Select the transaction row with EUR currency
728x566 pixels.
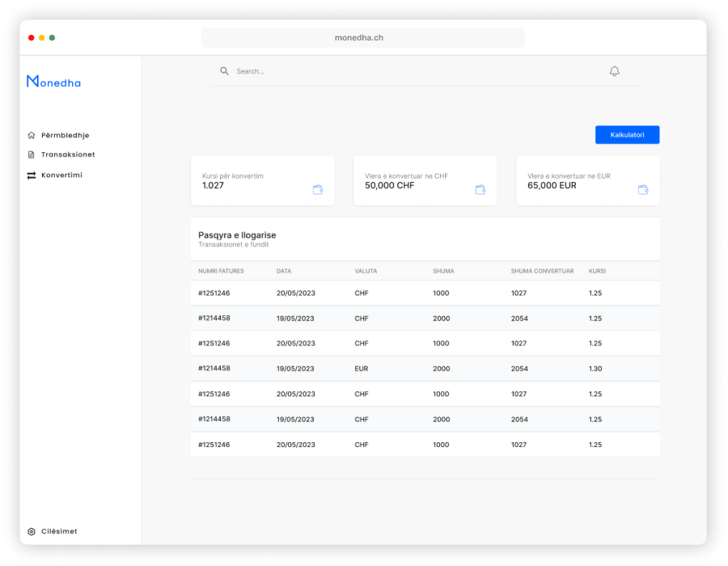tap(425, 369)
